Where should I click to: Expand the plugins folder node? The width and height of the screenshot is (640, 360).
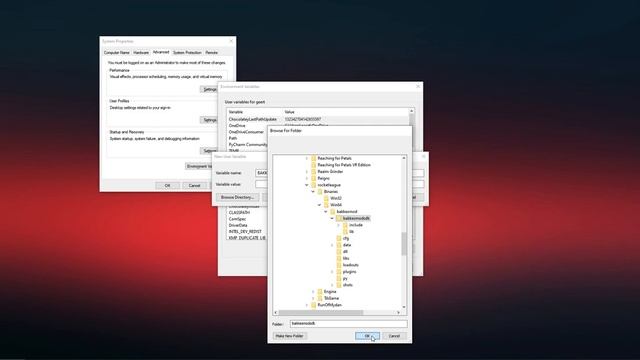tap(332, 271)
